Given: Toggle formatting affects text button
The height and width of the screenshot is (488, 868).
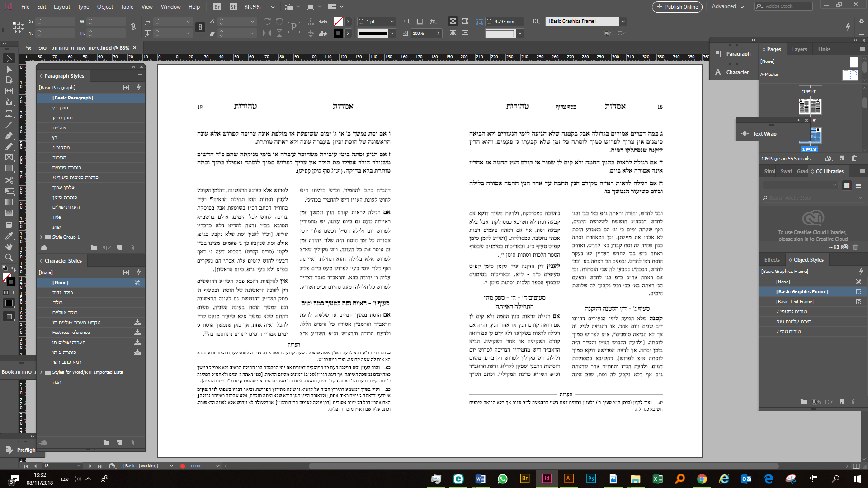Looking at the screenshot, I should (13, 292).
